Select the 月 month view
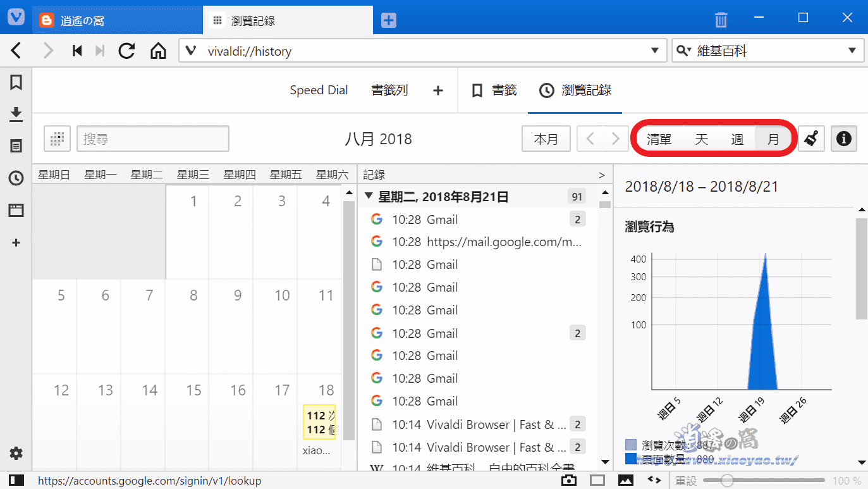 773,139
